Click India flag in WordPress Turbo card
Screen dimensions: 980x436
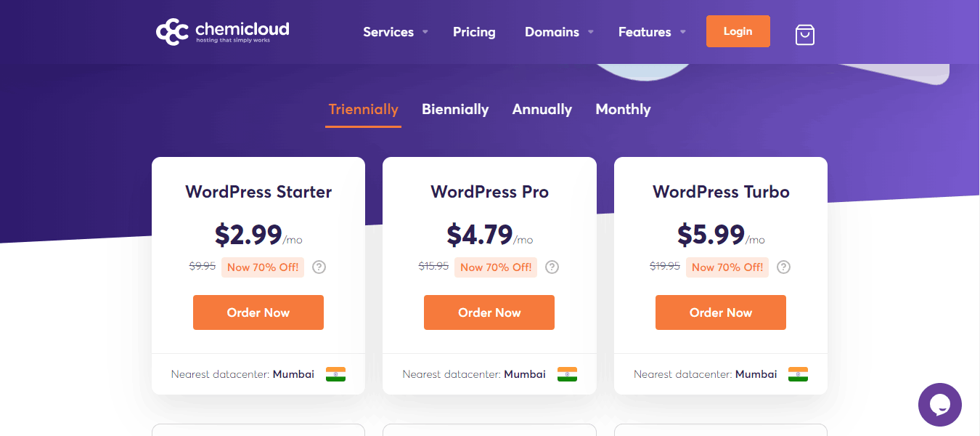pos(798,374)
